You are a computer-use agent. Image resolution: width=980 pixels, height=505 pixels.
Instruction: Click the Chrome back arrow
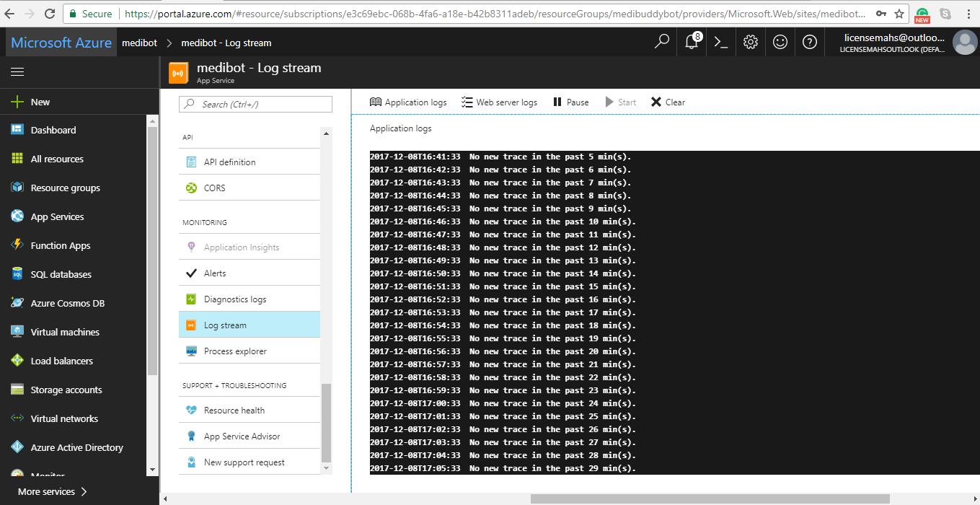(x=10, y=14)
